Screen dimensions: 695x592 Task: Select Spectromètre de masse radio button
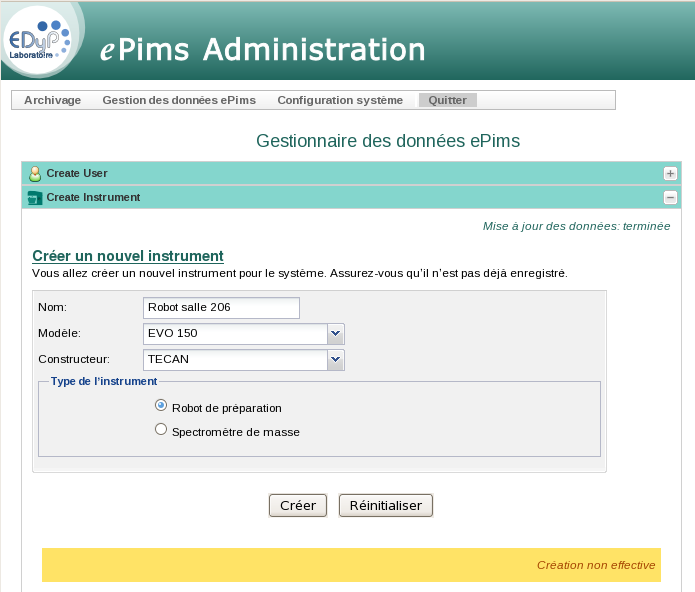coord(161,430)
